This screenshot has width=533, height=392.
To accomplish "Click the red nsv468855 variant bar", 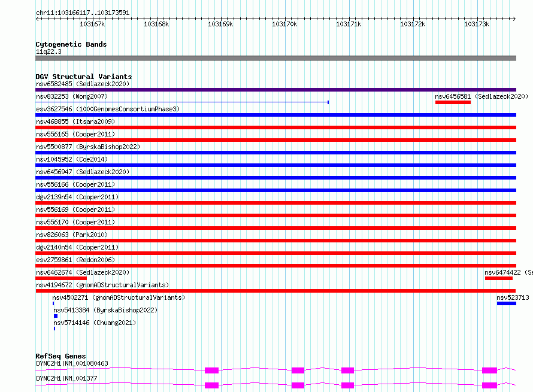I will point(275,127).
